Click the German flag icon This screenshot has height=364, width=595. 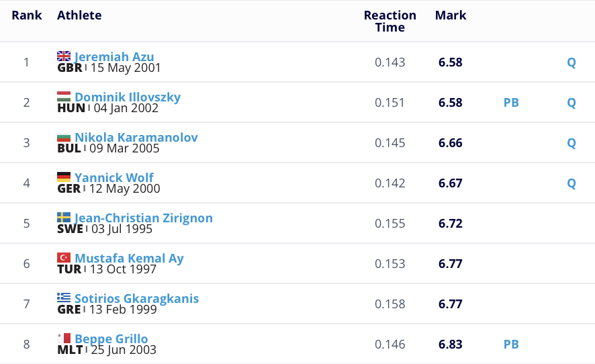pos(64,177)
